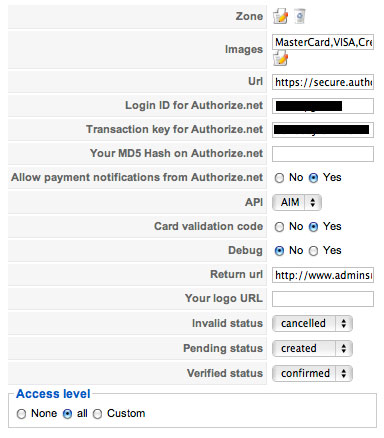This screenshot has height=438, width=384.
Task: Choose None access level
Action: pos(22,414)
